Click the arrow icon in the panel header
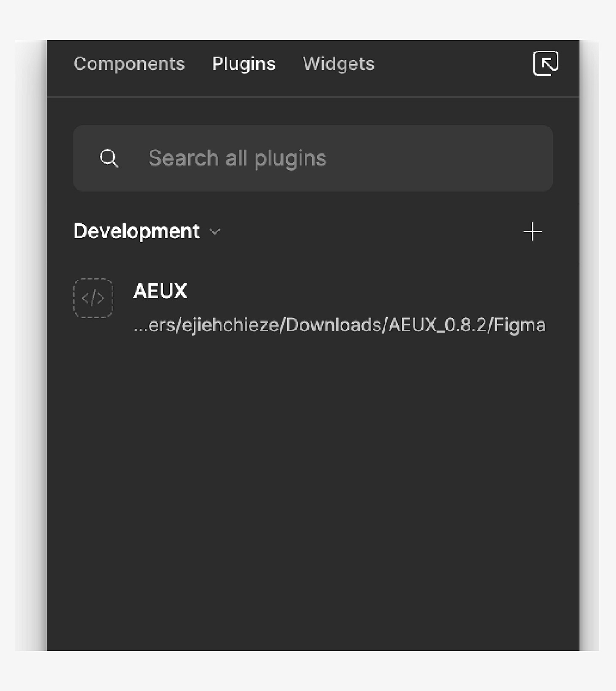616x691 pixels. [x=545, y=63]
